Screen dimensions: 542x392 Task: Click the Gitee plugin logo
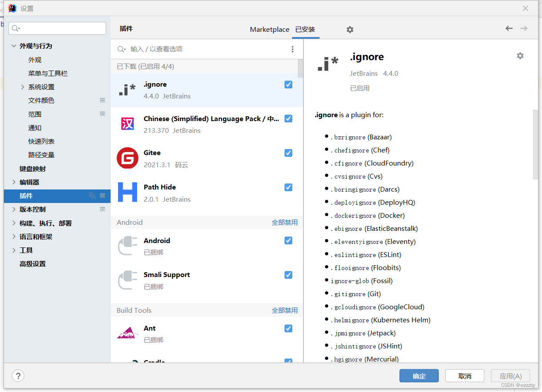pos(128,159)
